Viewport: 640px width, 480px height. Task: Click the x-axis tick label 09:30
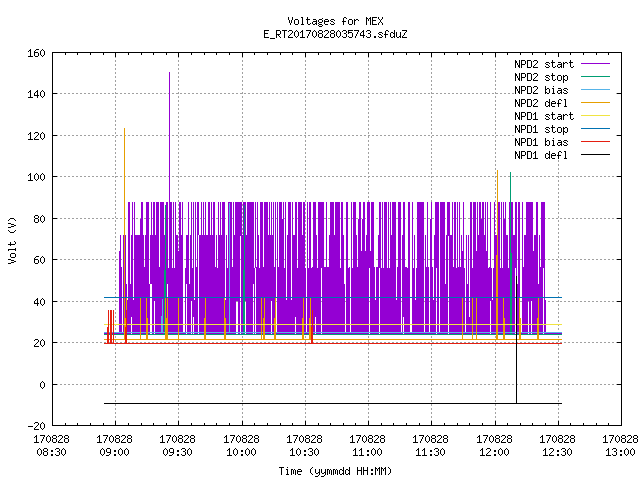[x=177, y=452]
